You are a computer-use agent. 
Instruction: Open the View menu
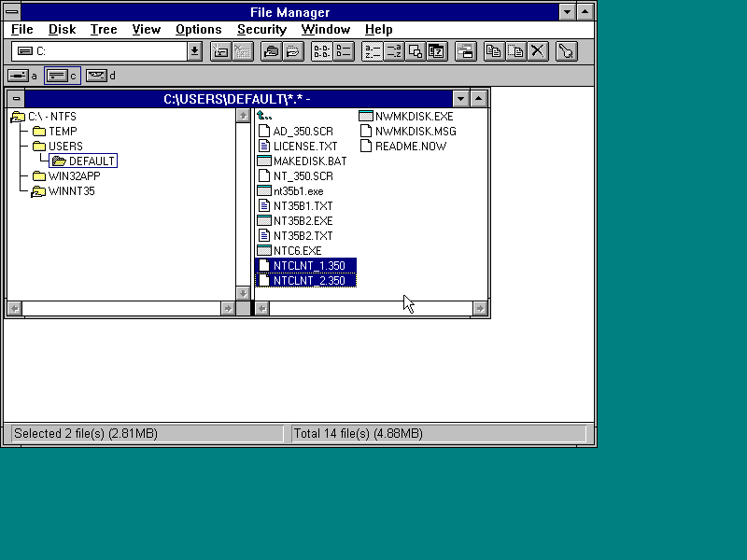[147, 30]
